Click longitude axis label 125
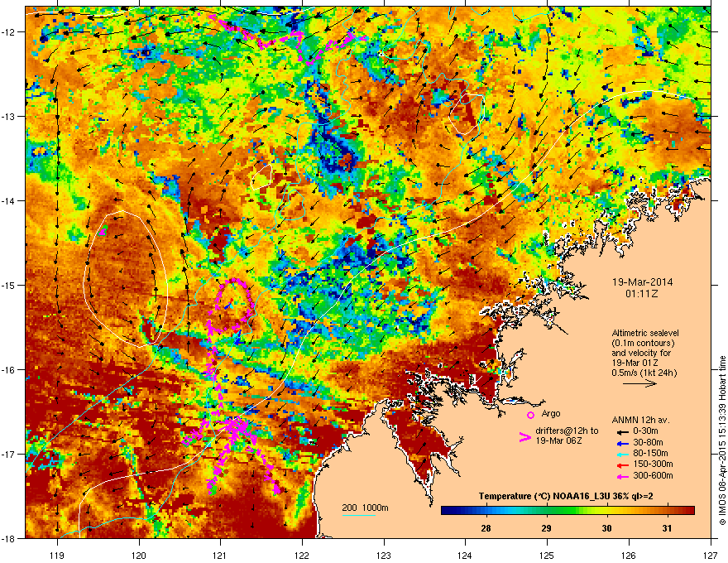 [547, 555]
